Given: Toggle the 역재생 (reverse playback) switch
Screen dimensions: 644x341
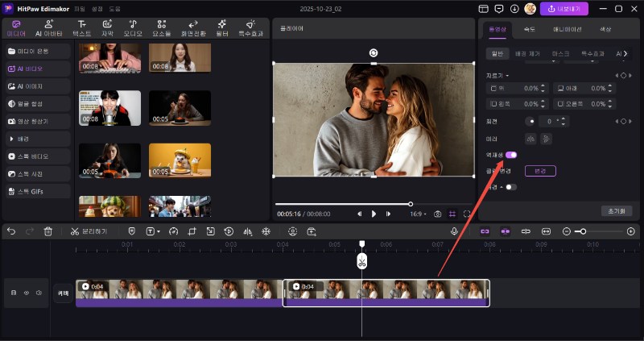Looking at the screenshot, I should (x=510, y=154).
